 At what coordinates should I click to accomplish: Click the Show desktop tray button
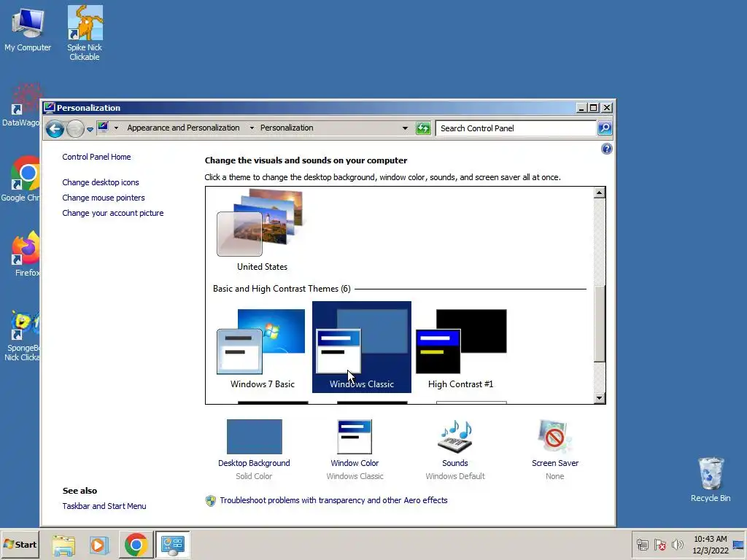point(739,545)
